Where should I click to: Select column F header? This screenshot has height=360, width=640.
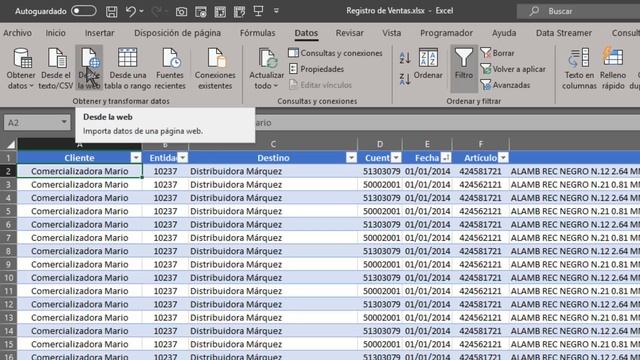481,144
